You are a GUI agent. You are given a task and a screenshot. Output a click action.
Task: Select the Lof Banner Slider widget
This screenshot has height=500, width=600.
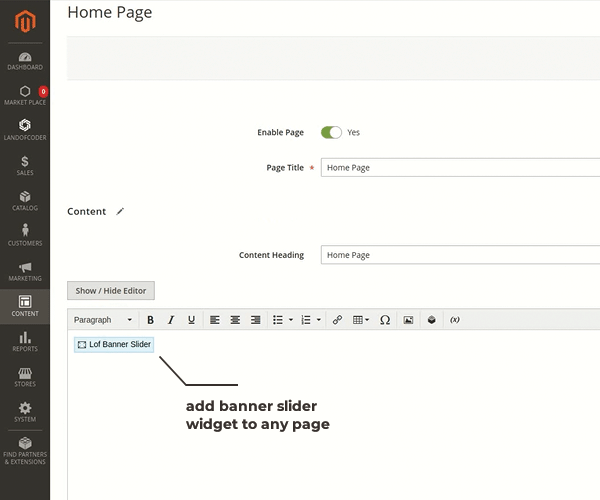pos(114,344)
